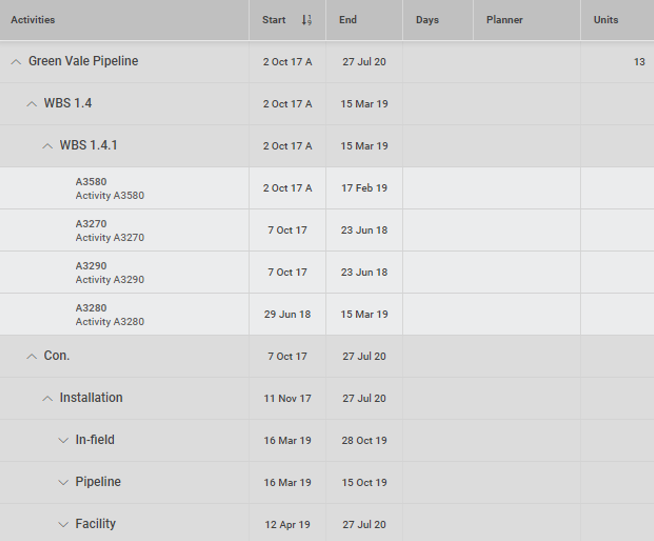Expand the Pipeline group
The width and height of the screenshot is (654, 541).
click(x=63, y=482)
